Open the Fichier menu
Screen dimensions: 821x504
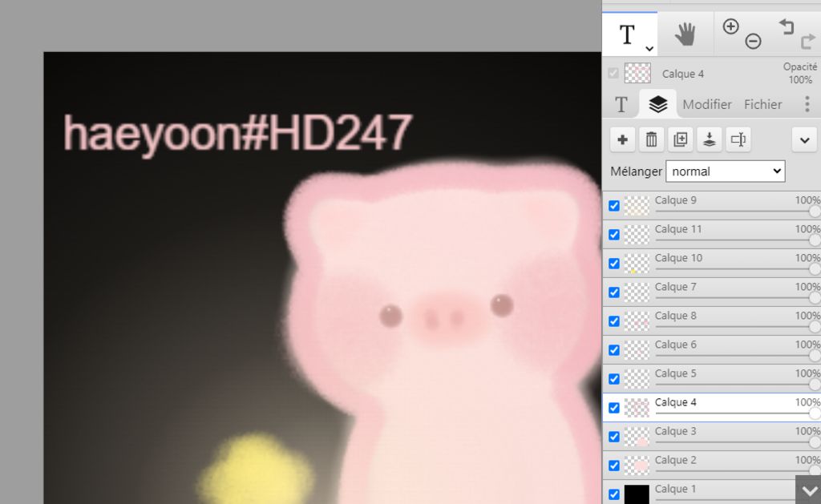tap(763, 104)
